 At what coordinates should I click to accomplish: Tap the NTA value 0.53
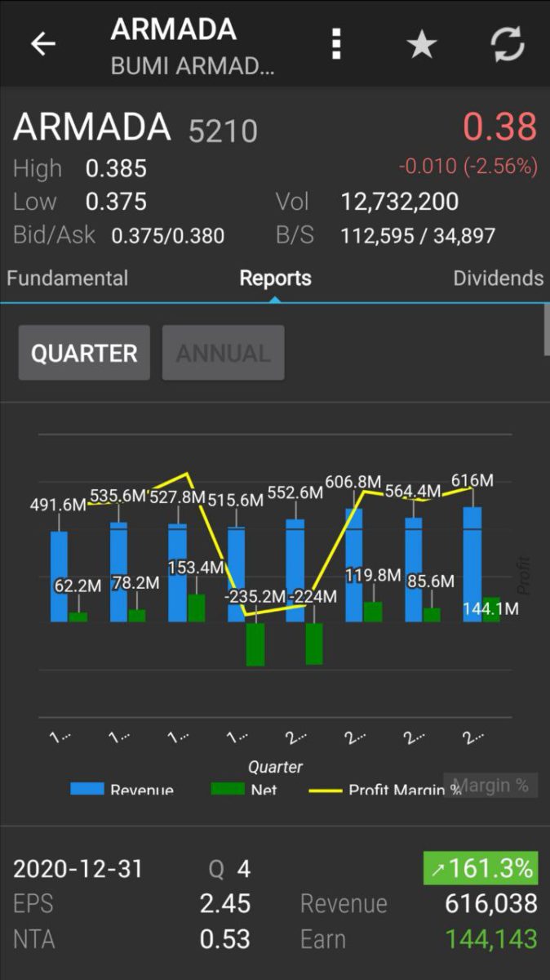coord(225,939)
